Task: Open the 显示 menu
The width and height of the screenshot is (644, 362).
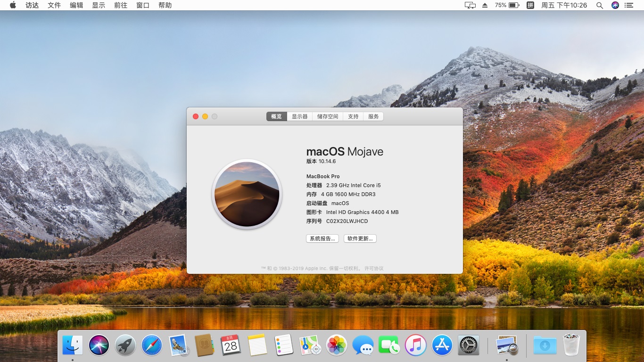Action: [x=99, y=5]
